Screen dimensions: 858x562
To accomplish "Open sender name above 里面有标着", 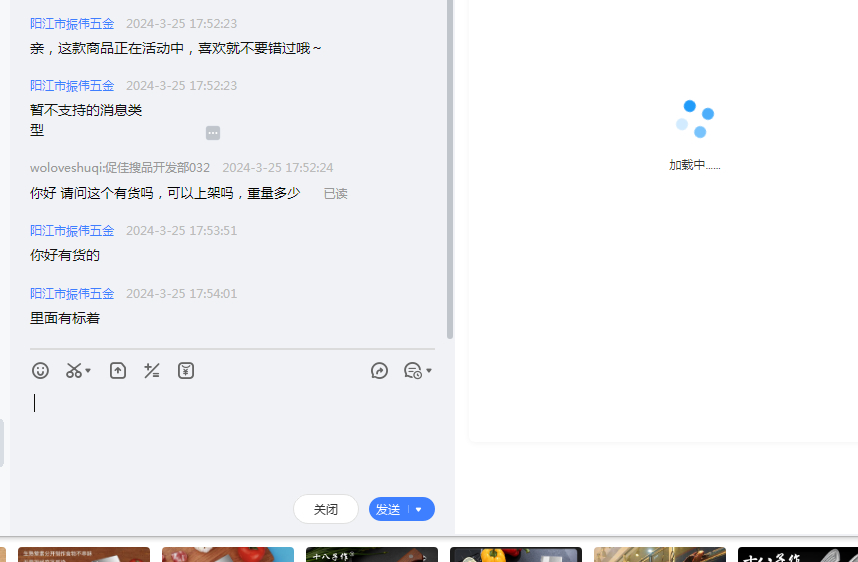I will coord(72,294).
